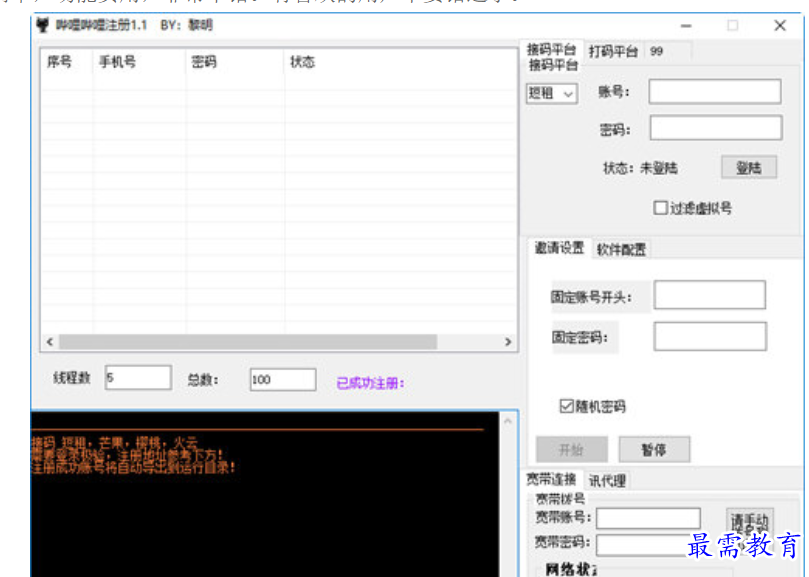
Task: Open the 邀请设置 tab
Action: point(559,248)
